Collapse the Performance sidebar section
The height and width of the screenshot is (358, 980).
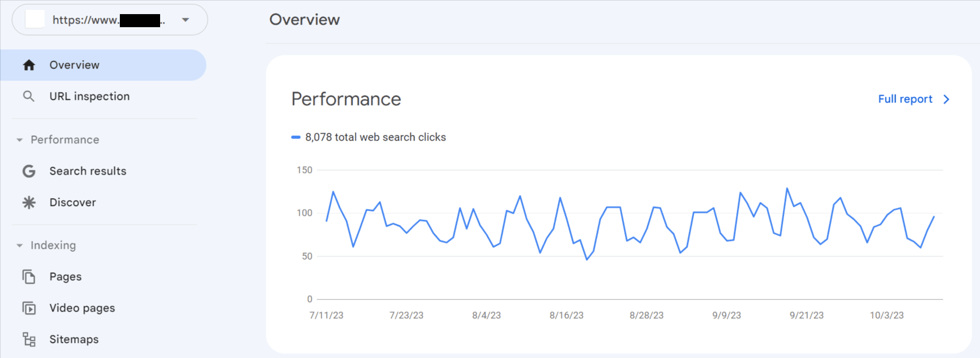pos(19,140)
